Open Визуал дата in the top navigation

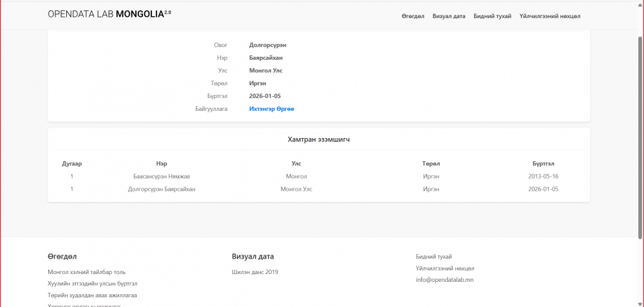coord(449,16)
